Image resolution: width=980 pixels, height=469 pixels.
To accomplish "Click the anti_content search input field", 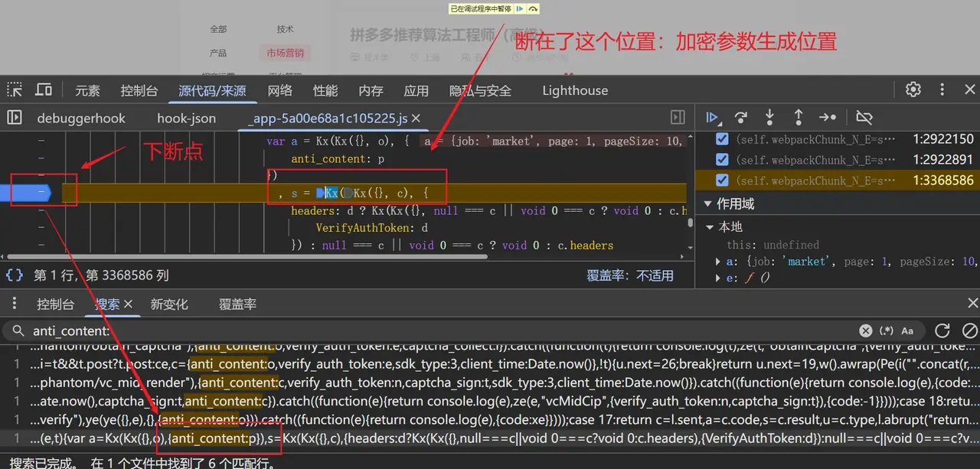I will tap(383, 331).
